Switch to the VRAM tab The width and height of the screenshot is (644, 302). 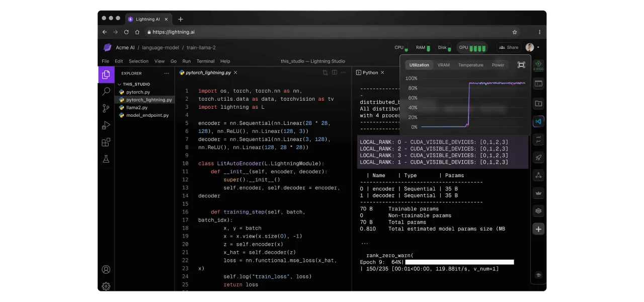coord(443,65)
